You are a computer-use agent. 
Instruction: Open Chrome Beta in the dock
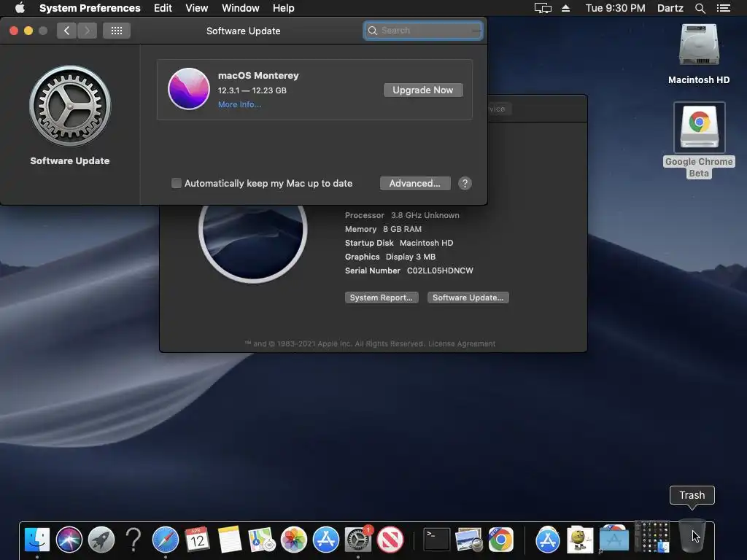pyautogui.click(x=500, y=540)
